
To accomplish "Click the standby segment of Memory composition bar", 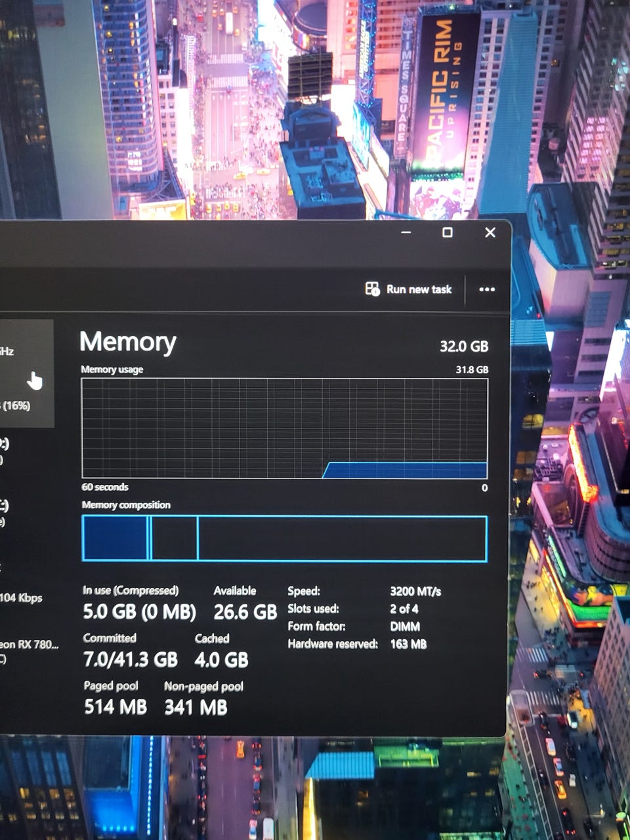I will pos(175,538).
